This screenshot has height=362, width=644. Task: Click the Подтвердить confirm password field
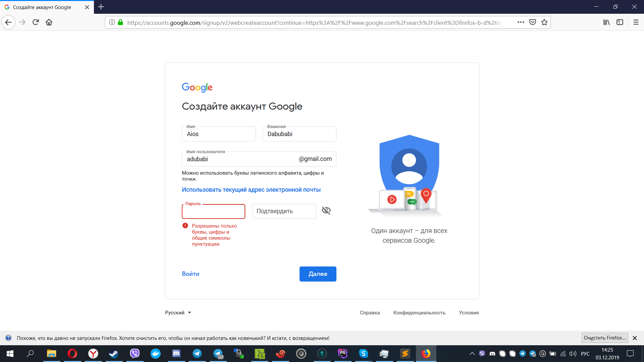284,211
